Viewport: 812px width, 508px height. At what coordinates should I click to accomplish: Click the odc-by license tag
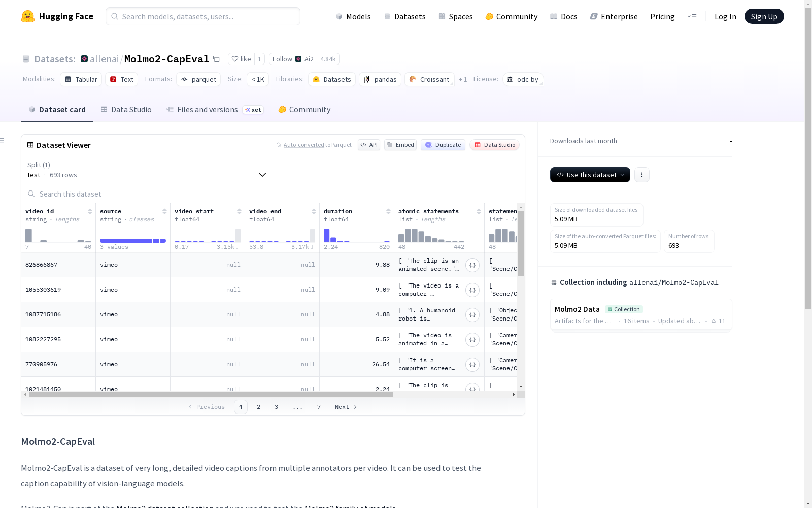pos(523,79)
